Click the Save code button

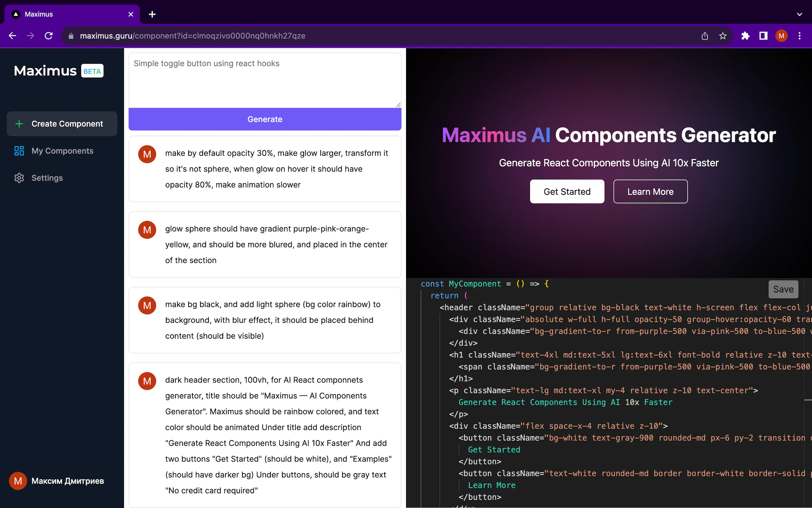(783, 289)
